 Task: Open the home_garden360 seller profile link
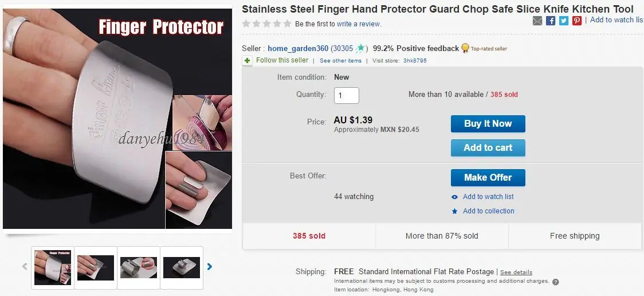(298, 49)
